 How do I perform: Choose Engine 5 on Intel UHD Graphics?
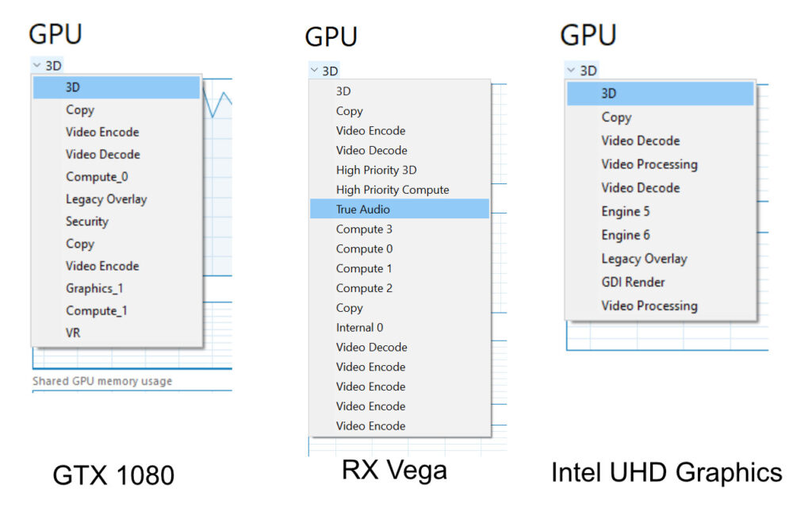click(623, 211)
